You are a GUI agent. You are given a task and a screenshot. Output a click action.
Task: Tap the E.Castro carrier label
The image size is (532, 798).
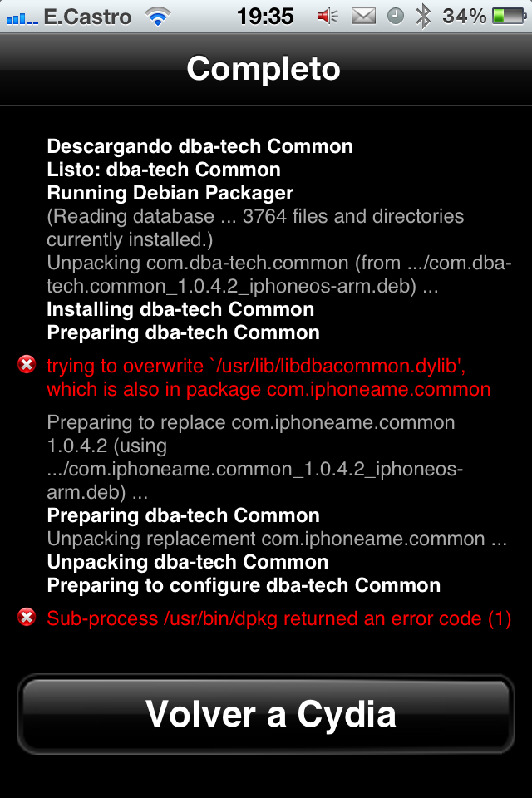point(87,17)
